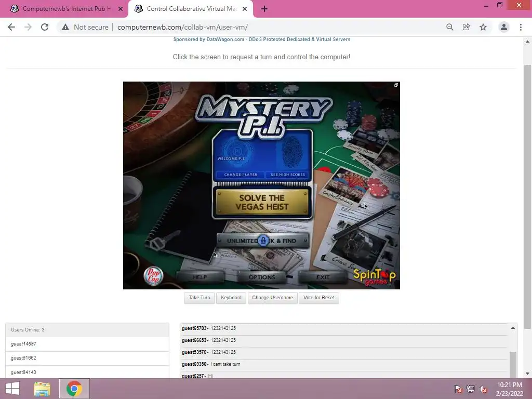Image resolution: width=532 pixels, height=399 pixels.
Task: Reload the collab-vm page
Action: pyautogui.click(x=45, y=27)
